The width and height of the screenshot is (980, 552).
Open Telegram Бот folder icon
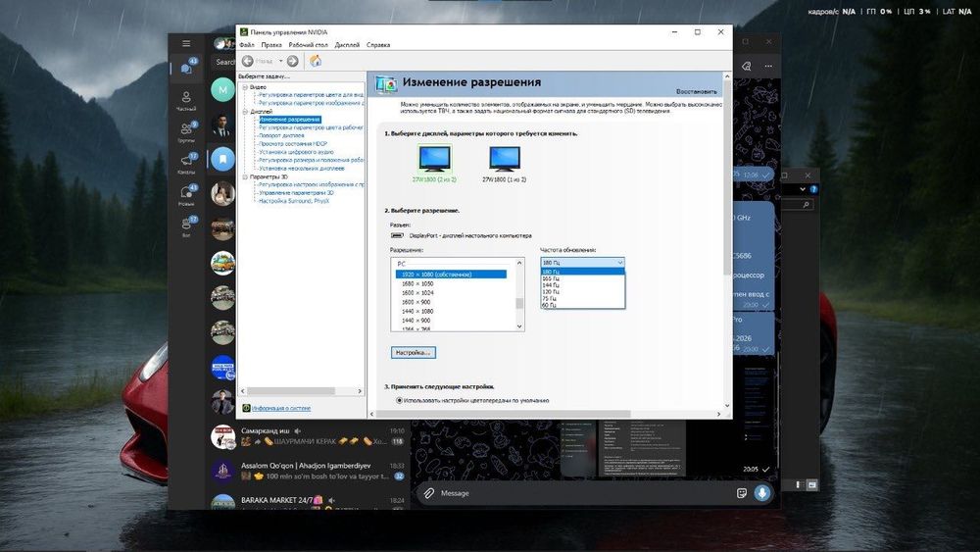(x=186, y=226)
